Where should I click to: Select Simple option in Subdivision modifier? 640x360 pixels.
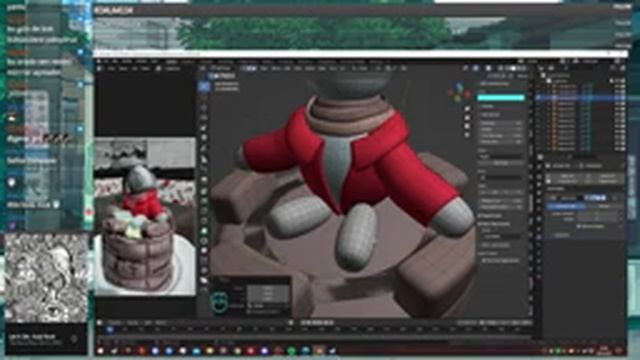tap(604, 207)
